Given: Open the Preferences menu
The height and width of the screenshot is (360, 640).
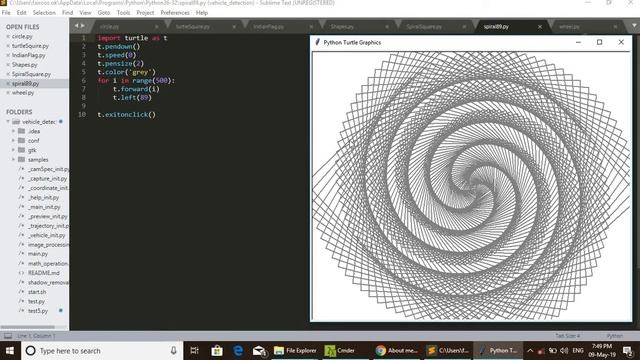Looking at the screenshot, I should click(175, 13).
